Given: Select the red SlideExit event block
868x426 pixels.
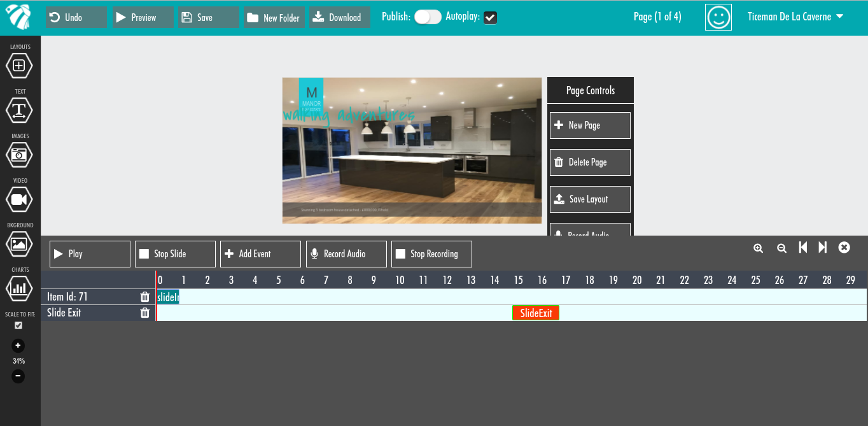Looking at the screenshot, I should (x=536, y=313).
